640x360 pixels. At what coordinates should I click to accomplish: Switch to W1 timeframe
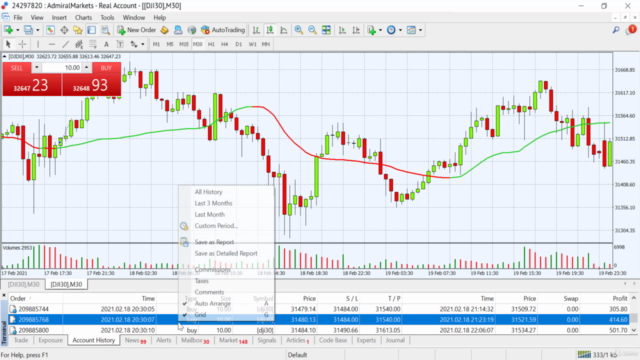point(252,44)
